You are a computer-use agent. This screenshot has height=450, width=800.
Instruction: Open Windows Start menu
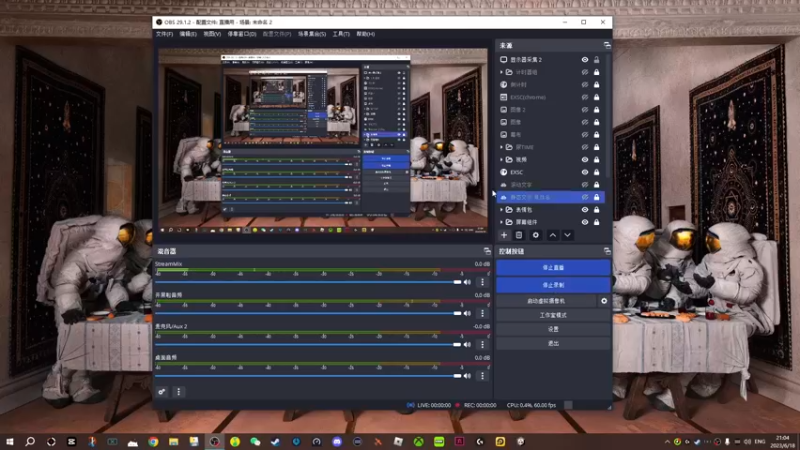[10, 442]
